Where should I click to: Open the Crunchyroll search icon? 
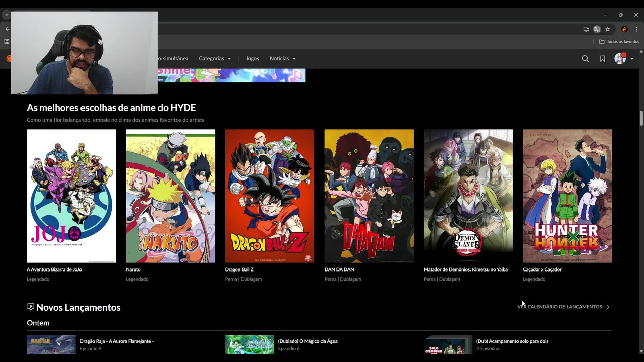[585, 59]
